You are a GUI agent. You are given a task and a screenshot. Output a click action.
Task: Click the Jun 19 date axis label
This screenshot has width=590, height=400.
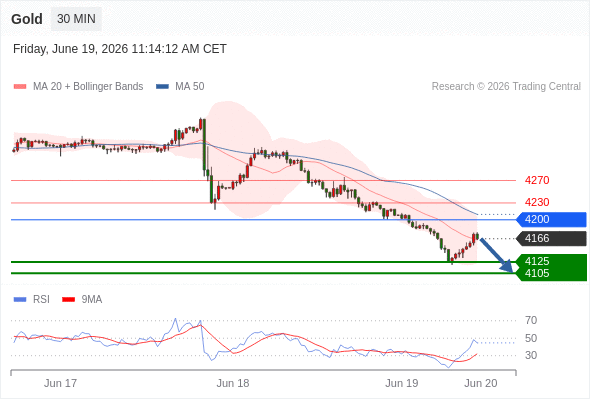401,383
